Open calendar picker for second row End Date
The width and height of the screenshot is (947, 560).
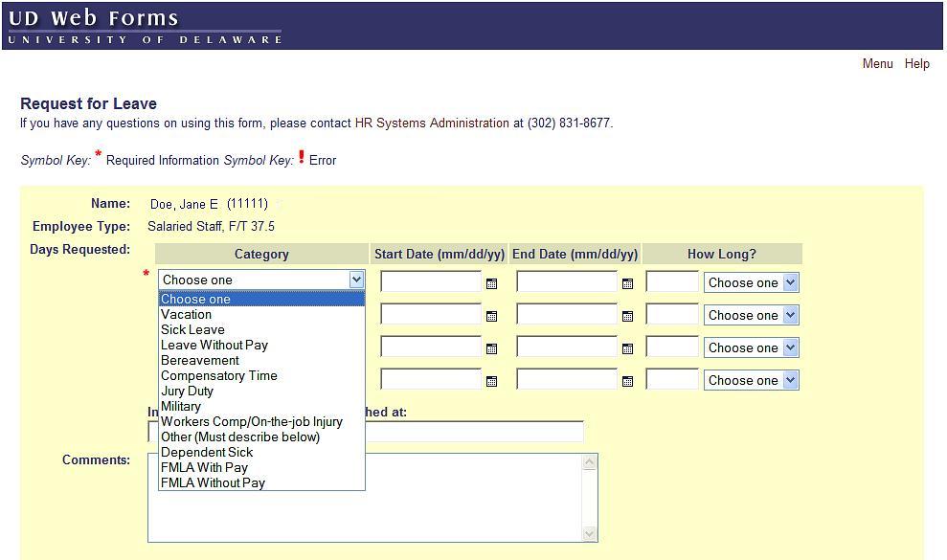click(x=627, y=316)
